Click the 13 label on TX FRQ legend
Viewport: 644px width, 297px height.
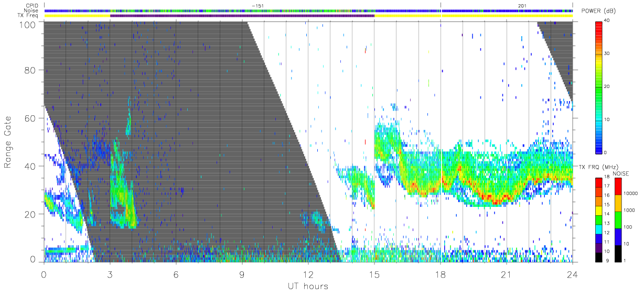(606, 223)
